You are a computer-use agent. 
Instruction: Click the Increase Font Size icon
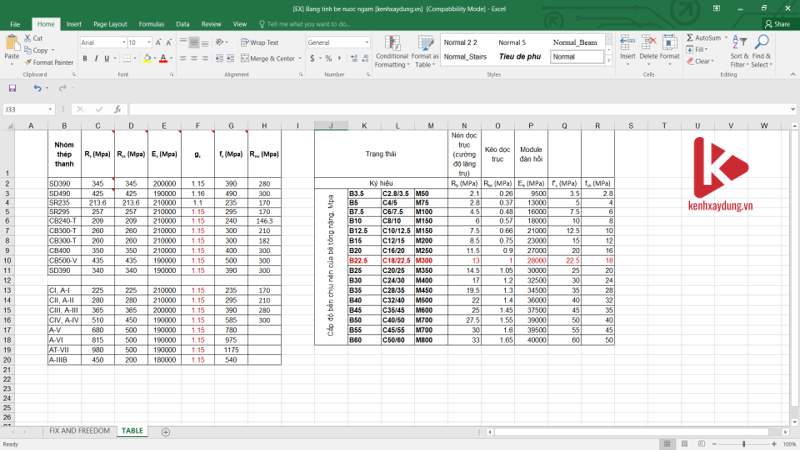tap(160, 43)
